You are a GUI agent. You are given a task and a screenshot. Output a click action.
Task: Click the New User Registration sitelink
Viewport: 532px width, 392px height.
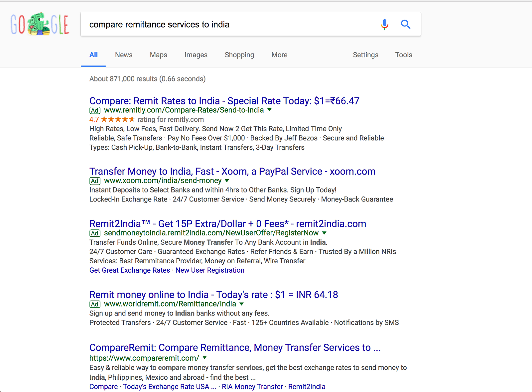point(210,270)
